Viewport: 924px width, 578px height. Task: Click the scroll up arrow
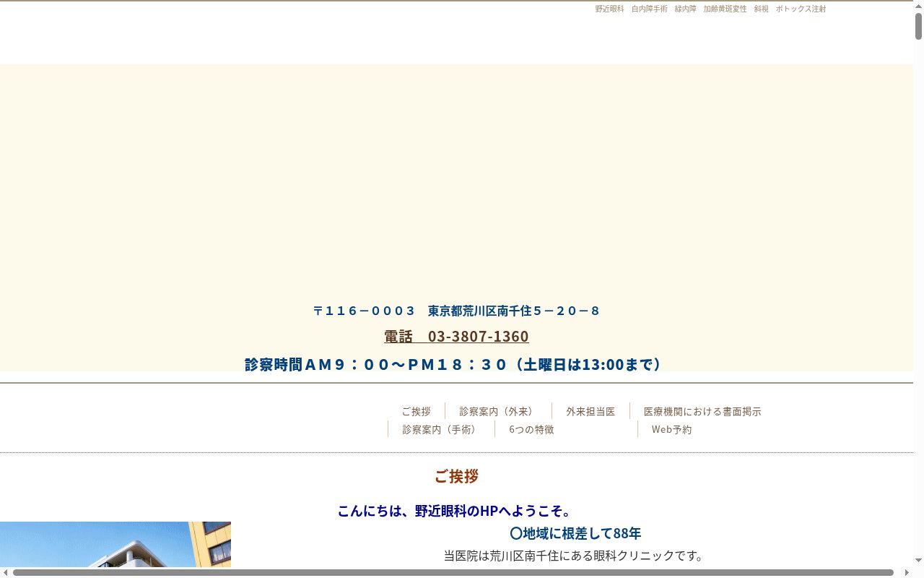pyautogui.click(x=919, y=6)
